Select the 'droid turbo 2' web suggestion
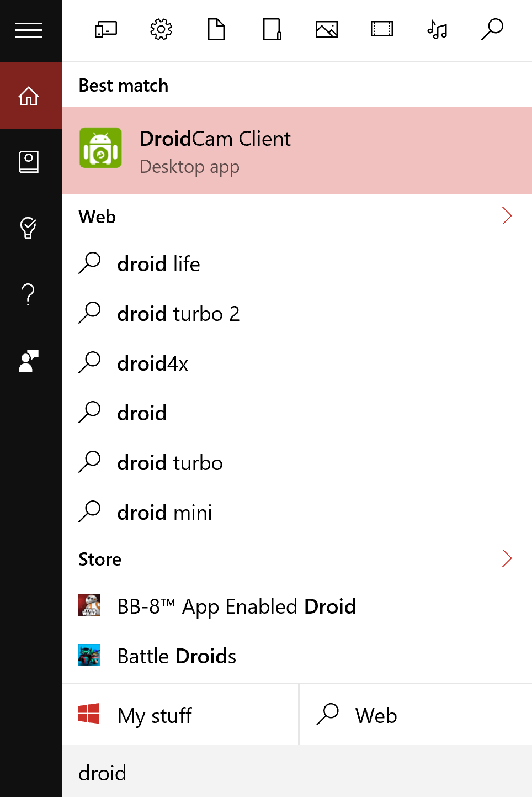This screenshot has width=532, height=797. point(178,314)
